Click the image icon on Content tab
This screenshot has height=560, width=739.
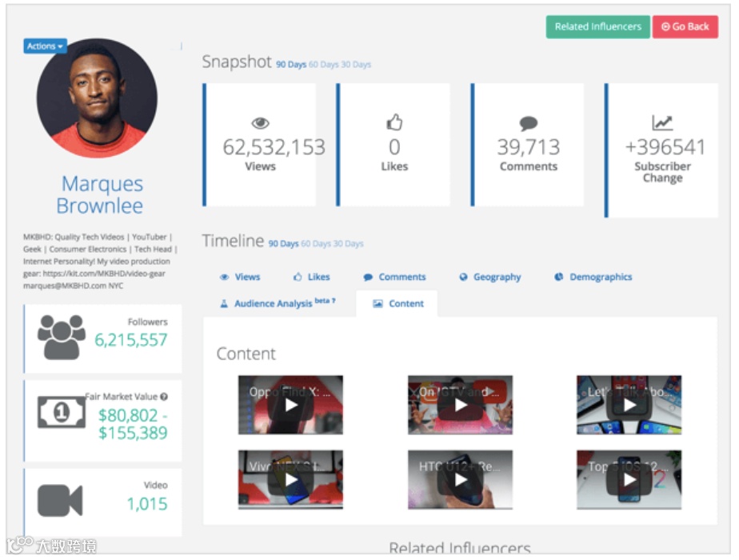pos(377,303)
